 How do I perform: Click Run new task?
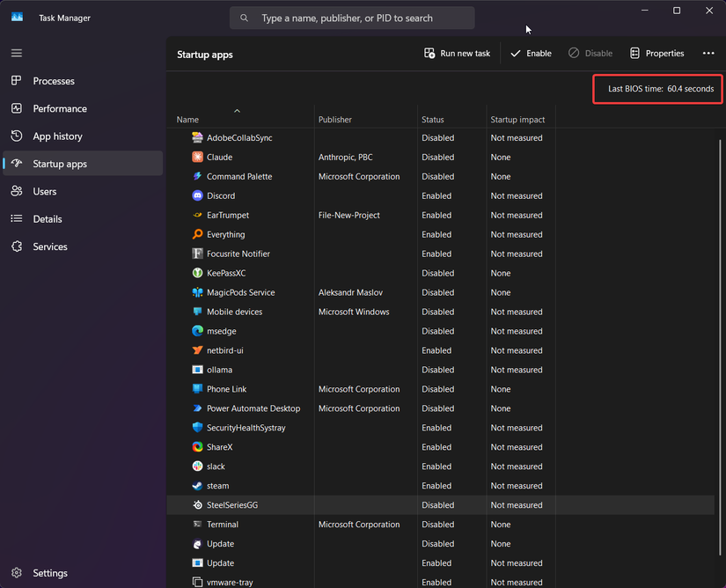tap(457, 53)
